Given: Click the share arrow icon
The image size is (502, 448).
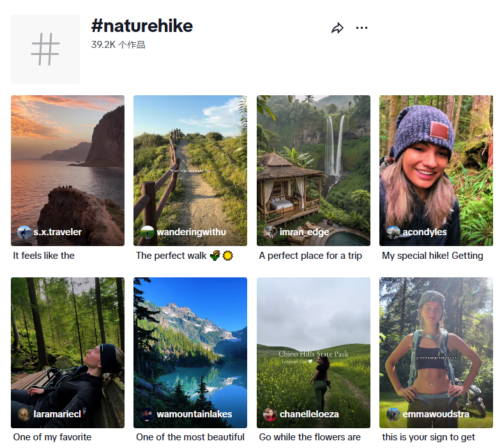Looking at the screenshot, I should (x=337, y=28).
